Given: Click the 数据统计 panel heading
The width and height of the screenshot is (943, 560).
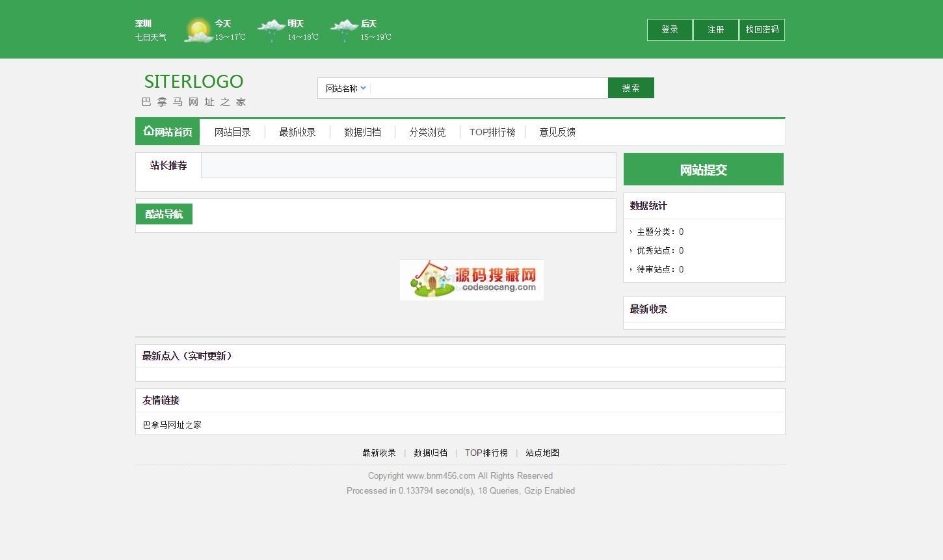Looking at the screenshot, I should 648,206.
